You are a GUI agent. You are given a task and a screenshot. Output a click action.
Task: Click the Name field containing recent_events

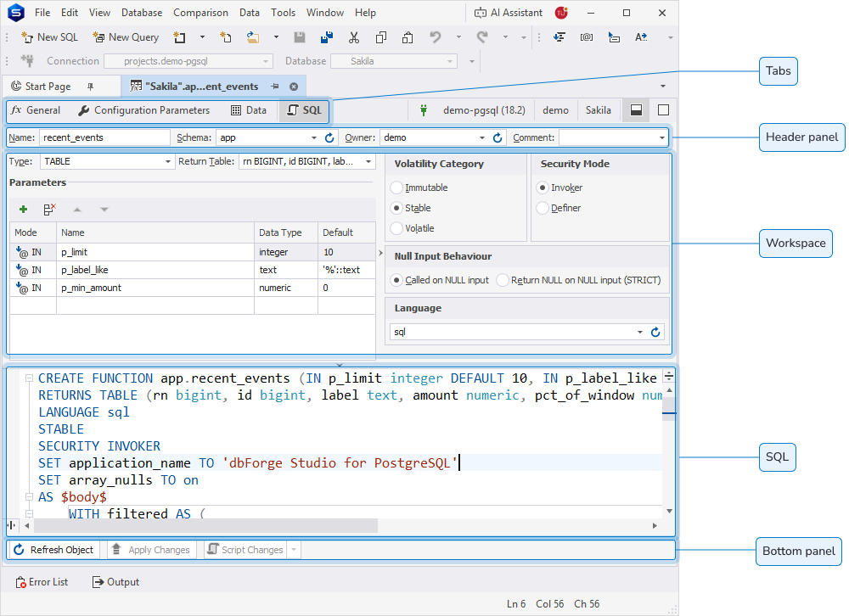pos(104,137)
